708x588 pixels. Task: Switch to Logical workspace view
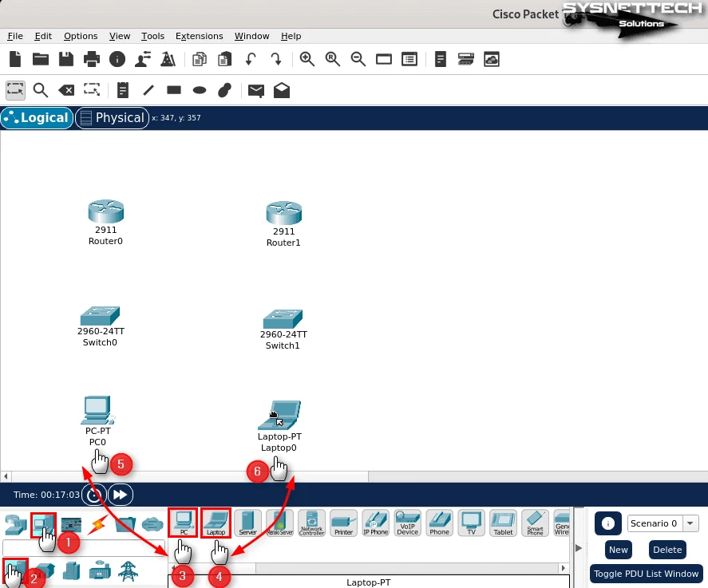(x=37, y=118)
